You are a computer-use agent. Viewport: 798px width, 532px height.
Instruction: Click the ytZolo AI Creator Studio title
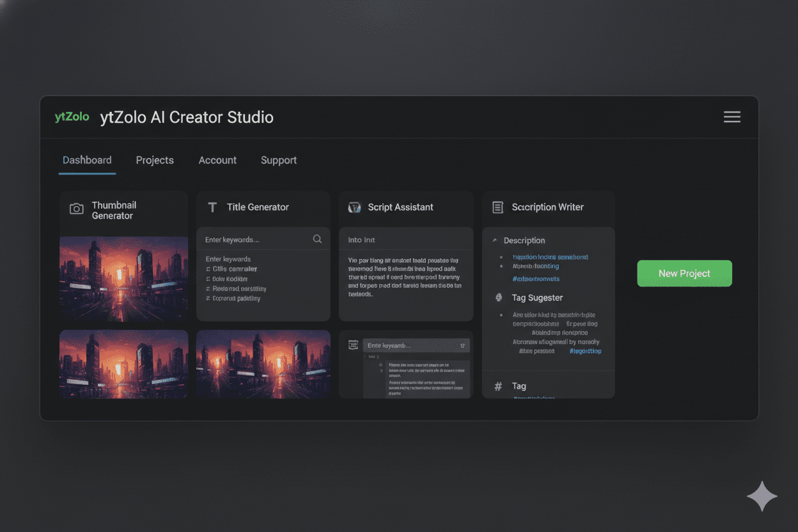coord(187,118)
